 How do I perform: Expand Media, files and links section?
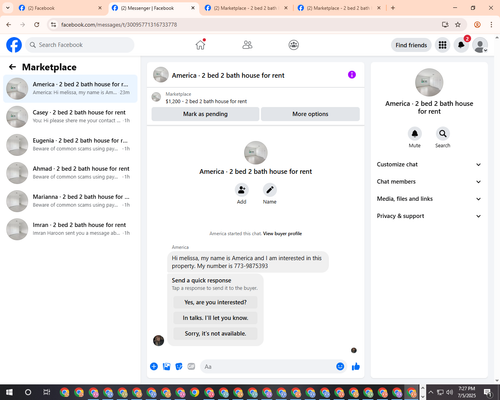(x=429, y=199)
